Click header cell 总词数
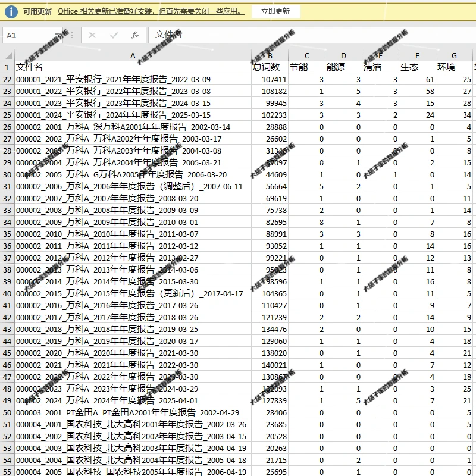This screenshot has width=476, height=476. (270, 67)
